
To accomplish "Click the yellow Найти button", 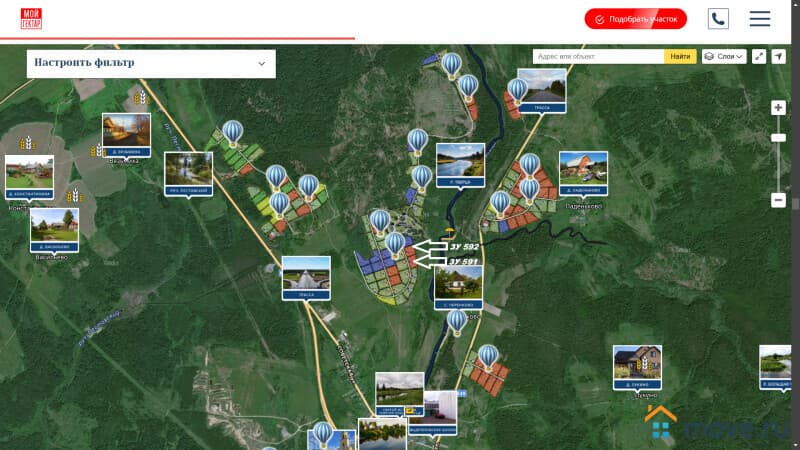I will coord(680,57).
